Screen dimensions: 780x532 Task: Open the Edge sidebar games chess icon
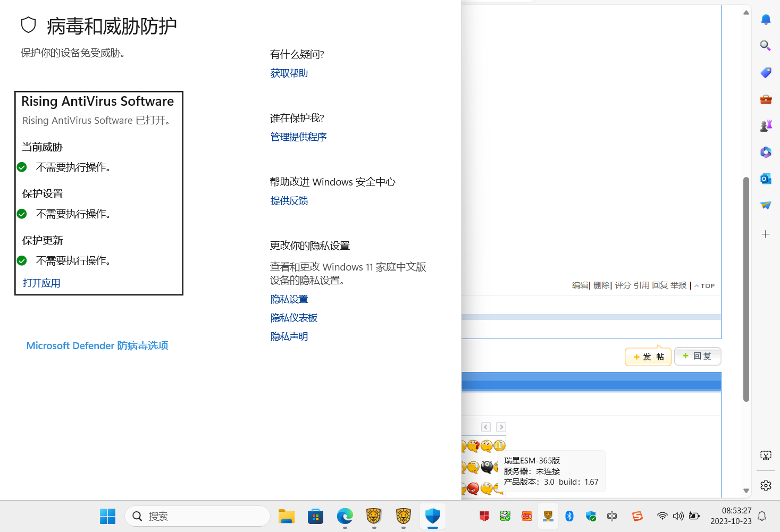[x=766, y=126]
